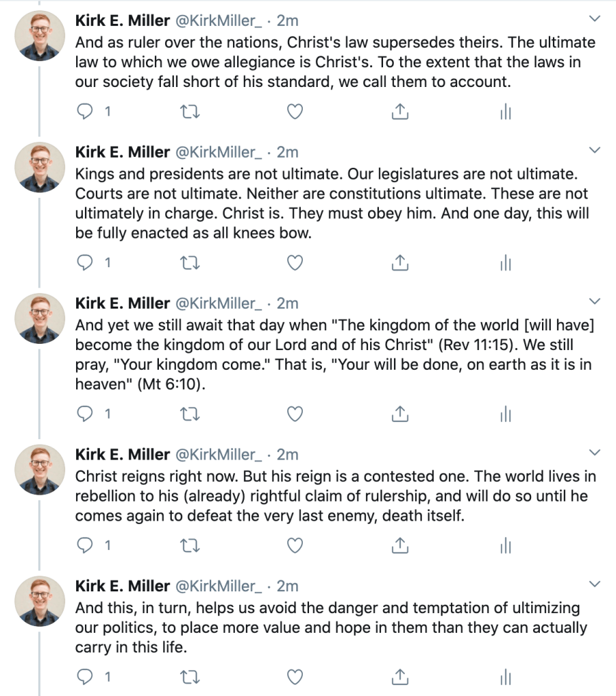Reply to the "Christ's law supersedes" tweet
Screen dimensions: 616x696
(86, 112)
